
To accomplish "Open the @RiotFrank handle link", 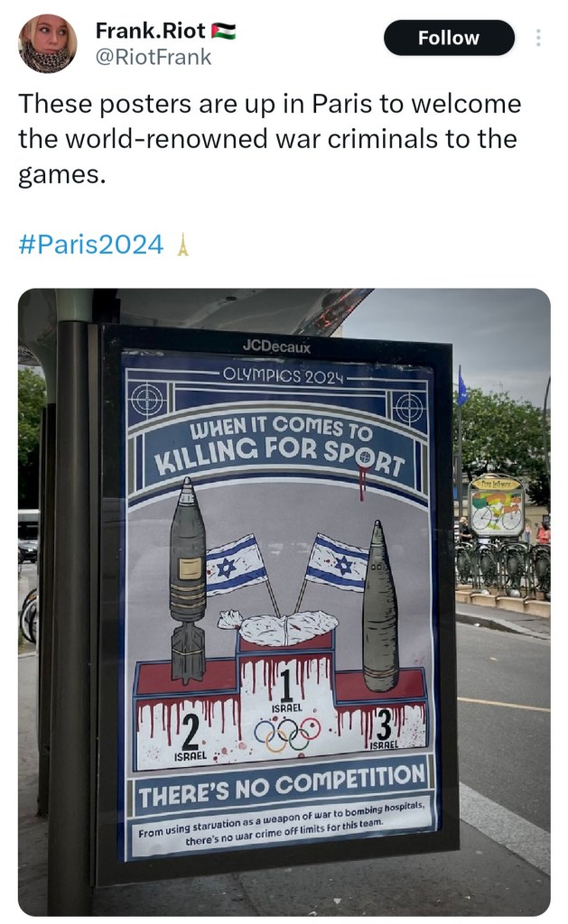I will (x=154, y=57).
